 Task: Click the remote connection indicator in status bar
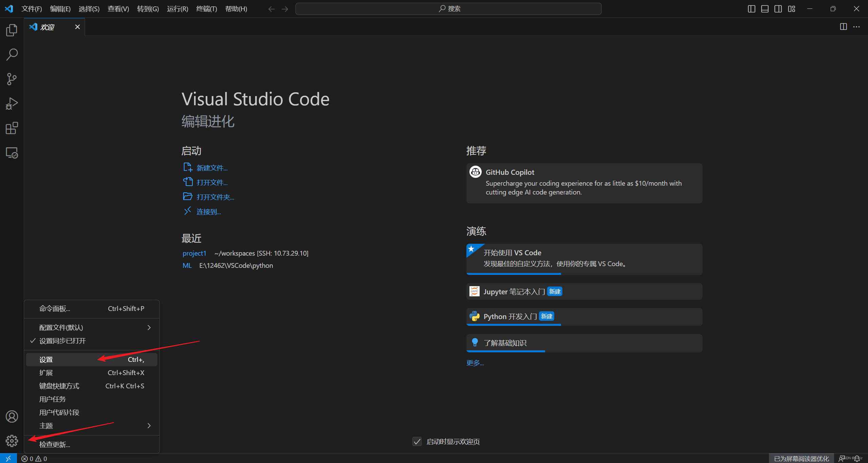[7, 458]
